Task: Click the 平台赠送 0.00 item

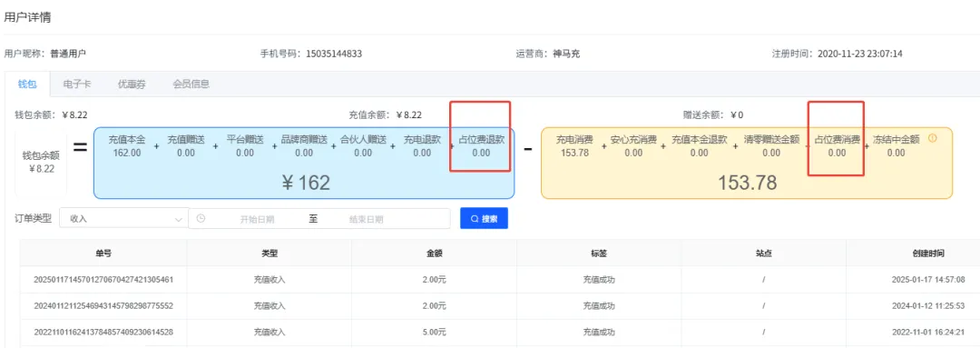Action: tap(244, 146)
